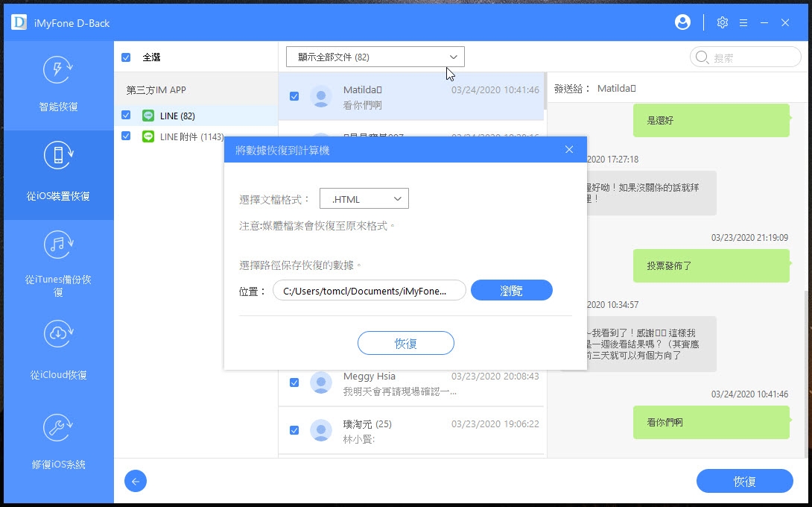Close the 將數據恢復到計算機 dialog

pos(569,150)
